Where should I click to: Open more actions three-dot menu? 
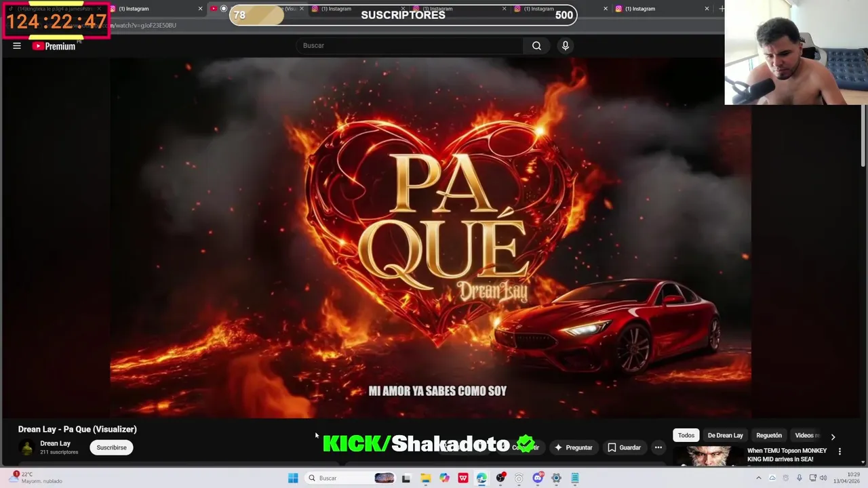tap(658, 447)
